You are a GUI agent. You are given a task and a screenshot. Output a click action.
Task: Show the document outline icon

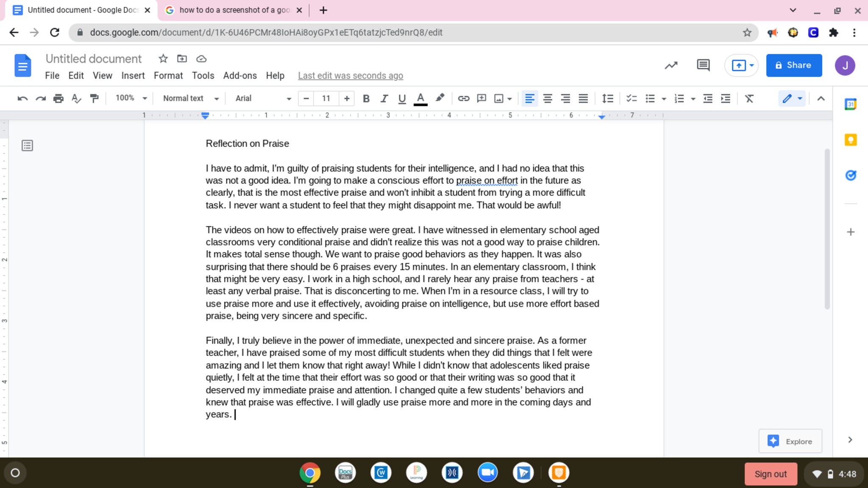[x=28, y=145]
